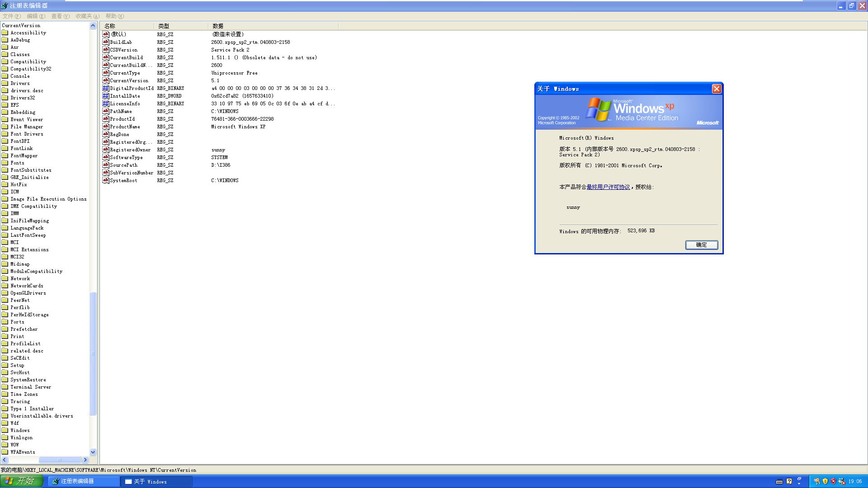Click the tree horizontal scrollbar right arrow

tap(85, 460)
